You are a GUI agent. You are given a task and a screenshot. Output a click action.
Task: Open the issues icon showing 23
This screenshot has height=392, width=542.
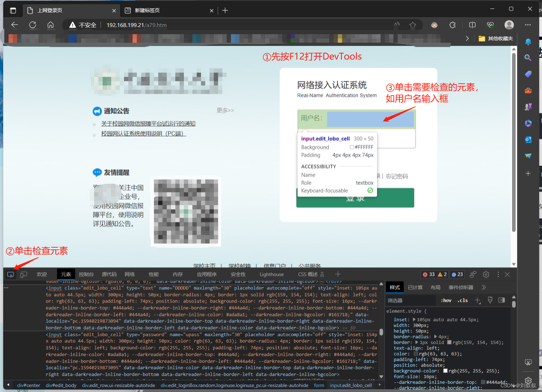[x=456, y=274]
